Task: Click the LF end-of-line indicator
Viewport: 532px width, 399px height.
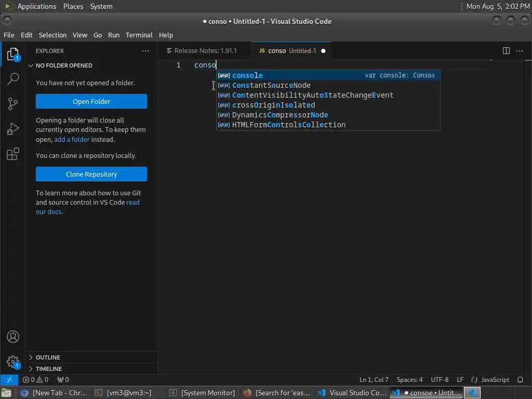Action: [x=460, y=380]
